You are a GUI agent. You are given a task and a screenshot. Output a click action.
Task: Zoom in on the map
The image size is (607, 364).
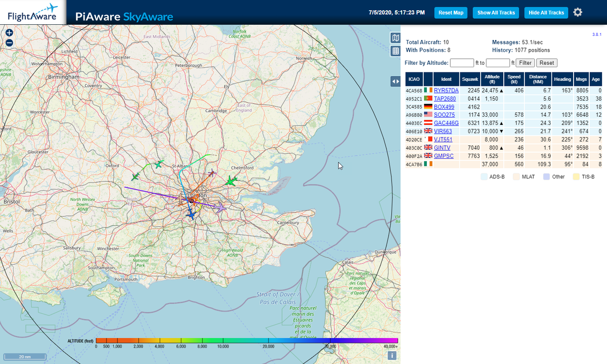9,33
